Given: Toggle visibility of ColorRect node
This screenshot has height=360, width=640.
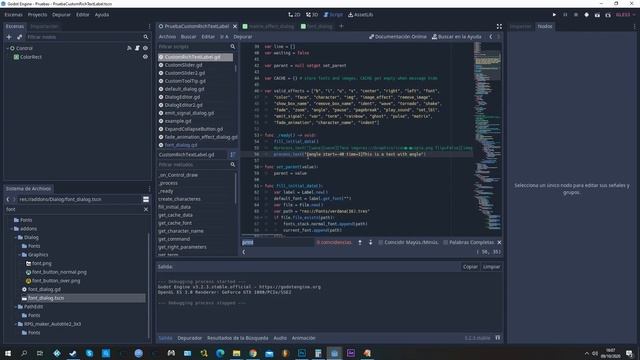Looking at the screenshot, I should 145,57.
